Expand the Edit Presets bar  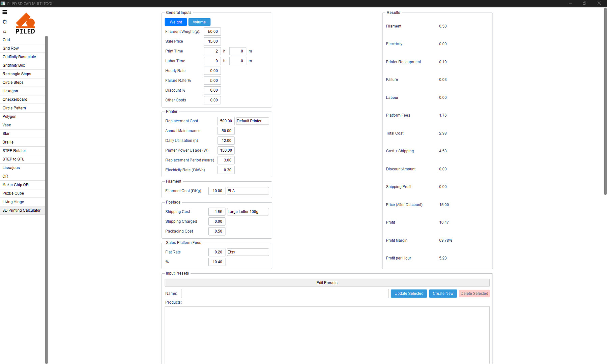(327, 283)
